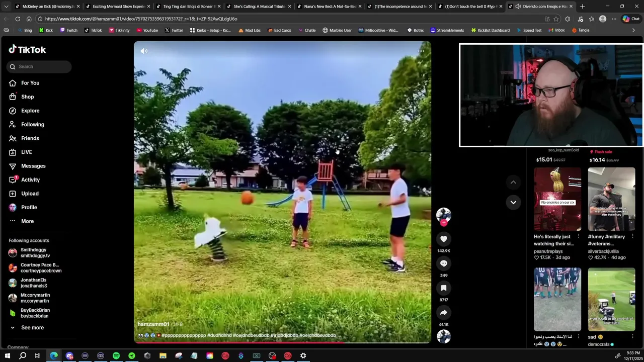Open the KickBot Dashboard bookmark
Screen dimensions: 644x362
[490, 30]
